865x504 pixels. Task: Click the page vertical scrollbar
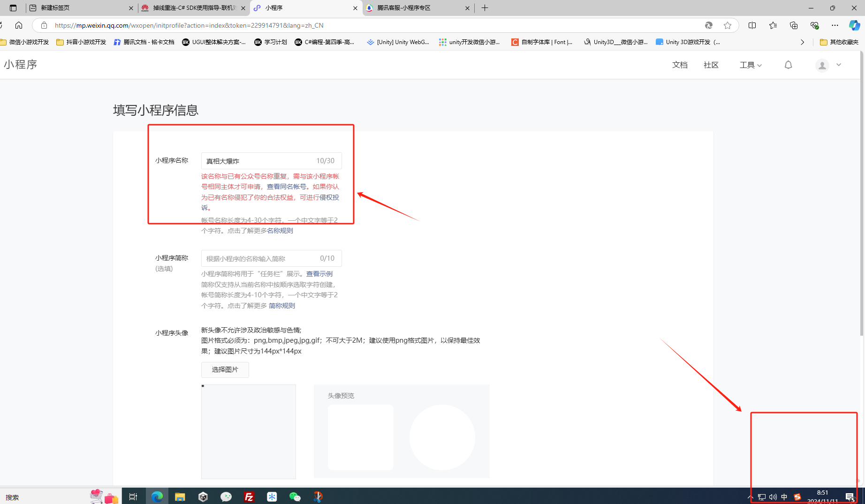(862, 193)
